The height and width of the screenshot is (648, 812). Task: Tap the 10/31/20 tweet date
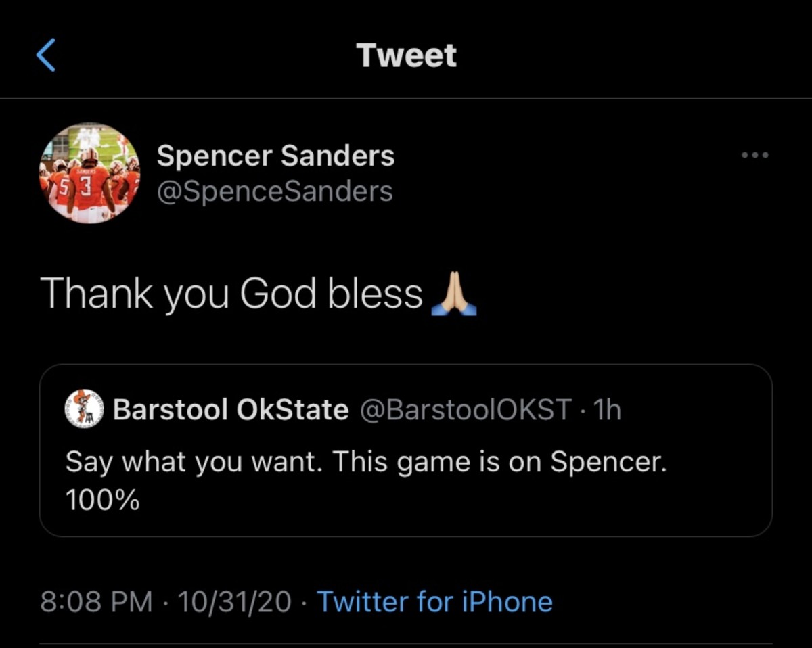point(235,601)
